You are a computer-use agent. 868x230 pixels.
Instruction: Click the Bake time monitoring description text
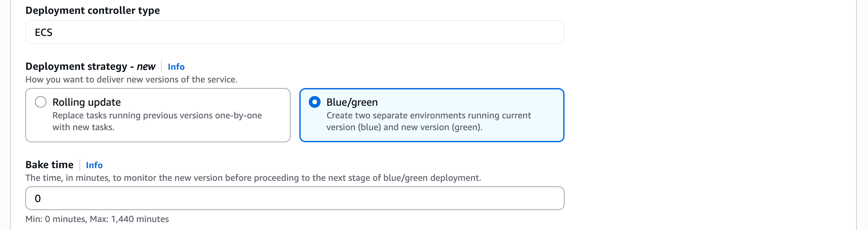[253, 178]
